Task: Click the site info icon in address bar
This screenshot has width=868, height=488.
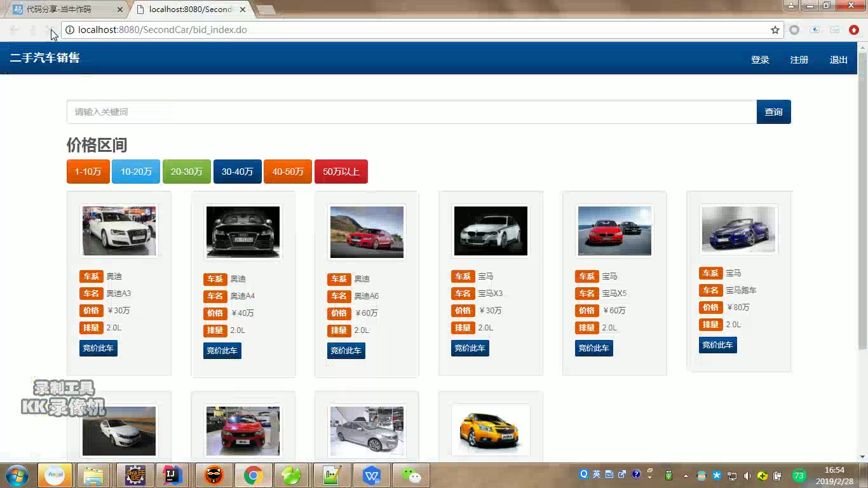Action: (70, 30)
